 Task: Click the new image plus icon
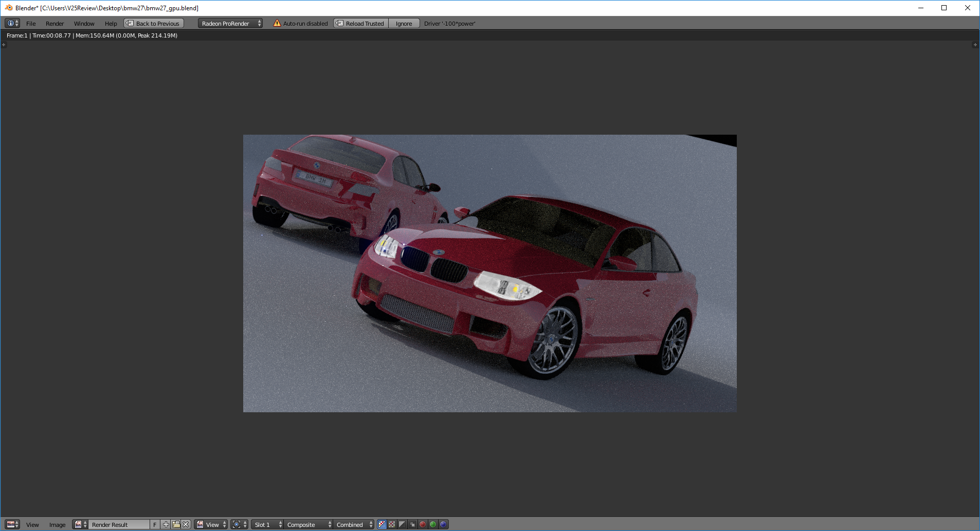tap(166, 524)
